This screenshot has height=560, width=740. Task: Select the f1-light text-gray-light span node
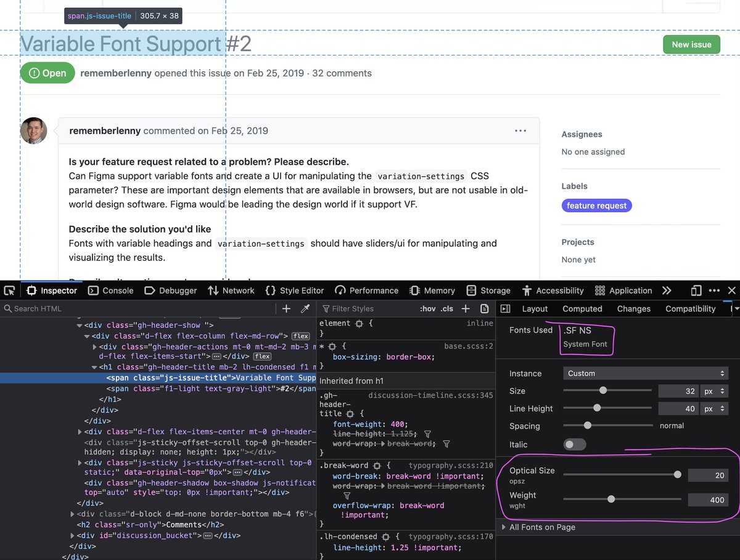(x=211, y=389)
